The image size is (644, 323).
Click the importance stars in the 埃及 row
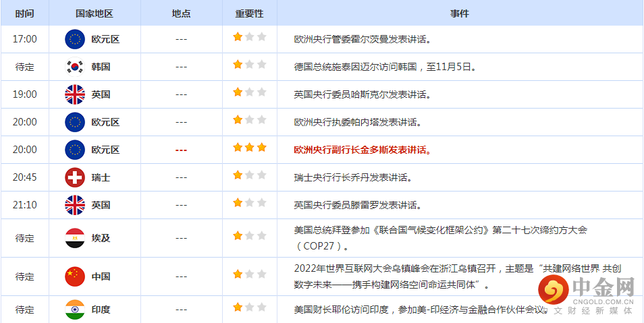click(x=250, y=235)
